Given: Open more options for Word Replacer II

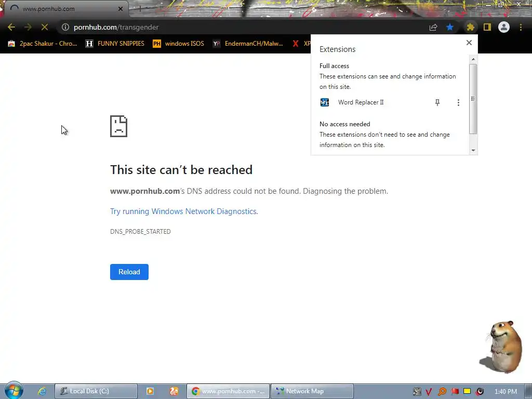Looking at the screenshot, I should pos(458,102).
